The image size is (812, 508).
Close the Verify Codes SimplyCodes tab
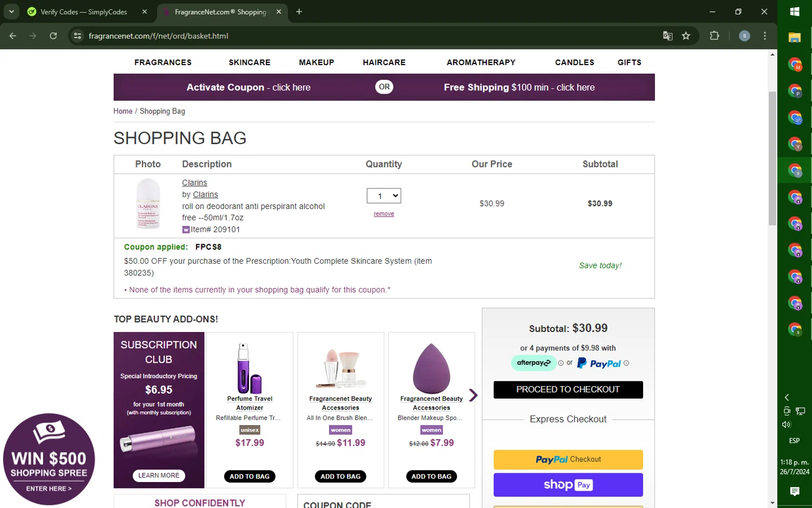click(145, 11)
